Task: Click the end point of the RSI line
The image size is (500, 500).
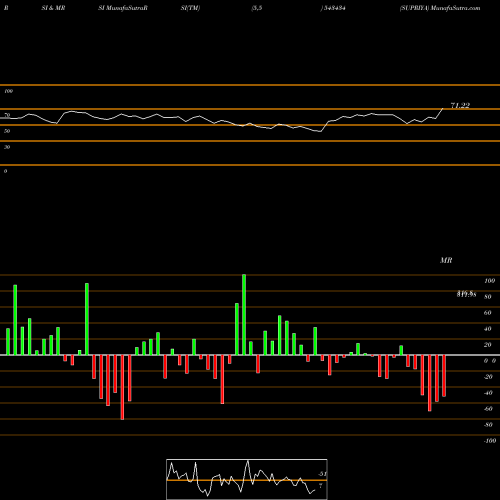Action: coord(443,108)
